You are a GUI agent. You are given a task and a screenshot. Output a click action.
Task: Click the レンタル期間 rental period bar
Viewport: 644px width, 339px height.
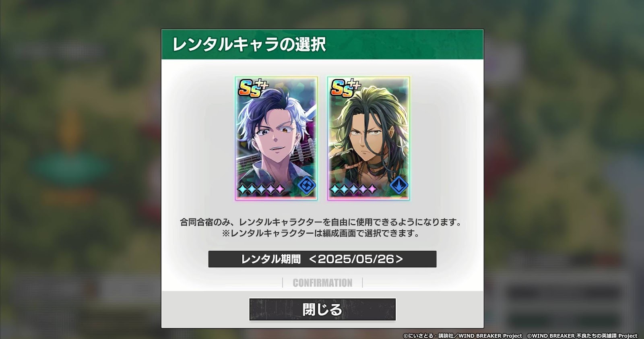click(322, 259)
